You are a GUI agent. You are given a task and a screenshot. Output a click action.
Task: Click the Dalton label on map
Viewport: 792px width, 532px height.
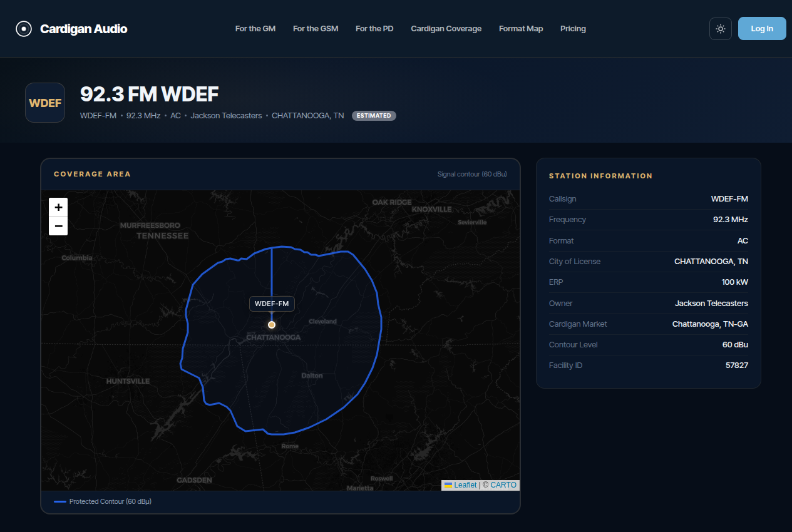click(x=312, y=376)
